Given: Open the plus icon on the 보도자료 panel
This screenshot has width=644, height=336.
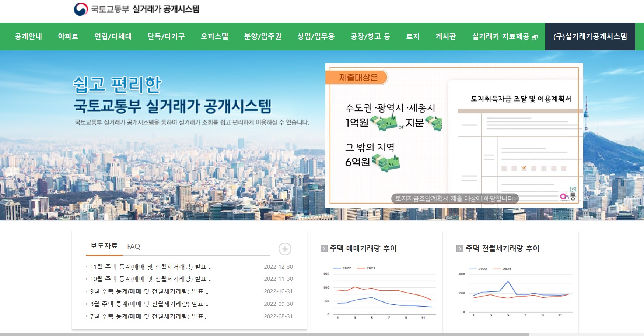Looking at the screenshot, I should [x=284, y=250].
